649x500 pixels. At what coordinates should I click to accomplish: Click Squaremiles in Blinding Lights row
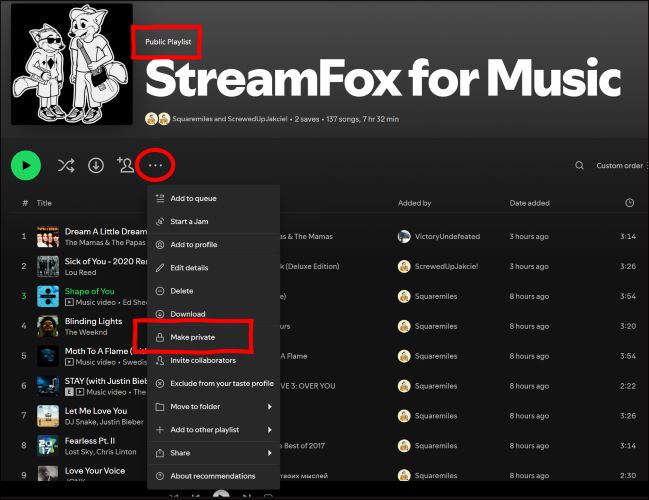point(436,326)
